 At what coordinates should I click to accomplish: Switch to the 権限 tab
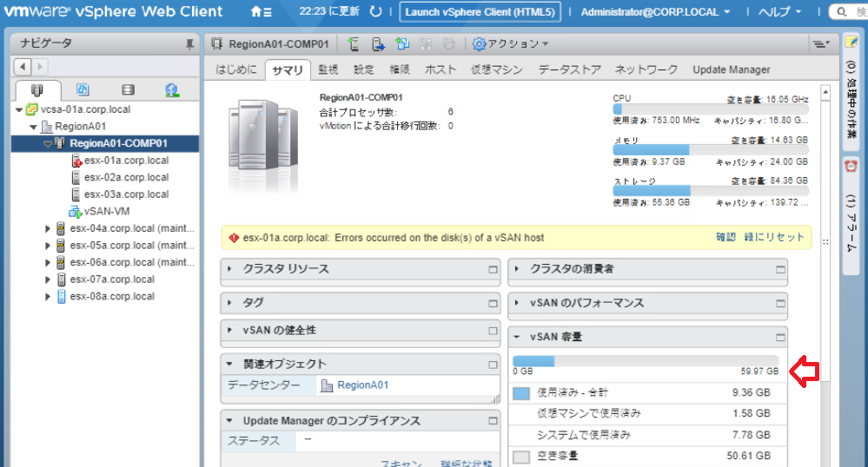(399, 69)
